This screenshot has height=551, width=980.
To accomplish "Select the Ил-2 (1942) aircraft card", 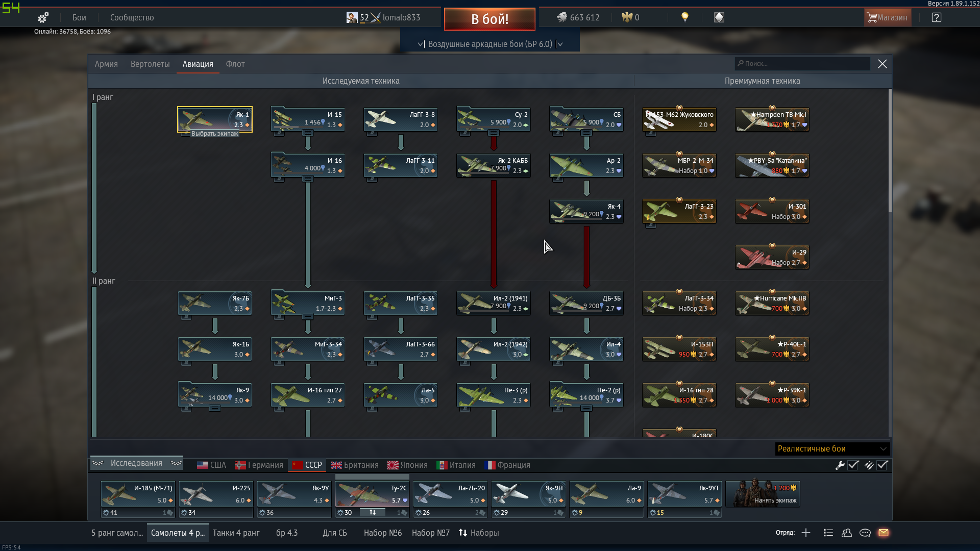I will point(494,349).
